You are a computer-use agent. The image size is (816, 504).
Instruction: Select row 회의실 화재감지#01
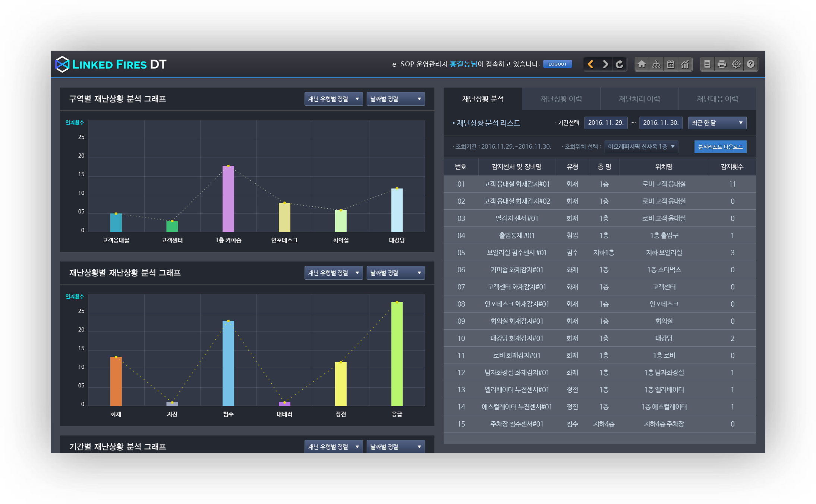(600, 321)
